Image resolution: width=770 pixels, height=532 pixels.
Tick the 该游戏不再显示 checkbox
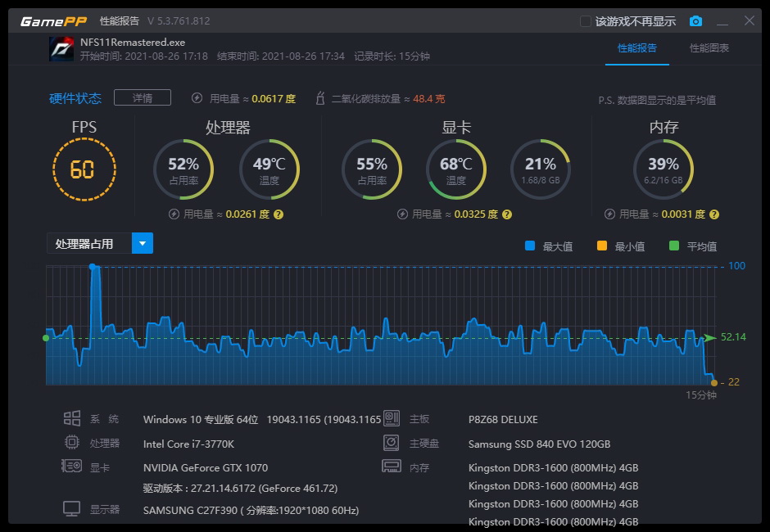pyautogui.click(x=586, y=21)
